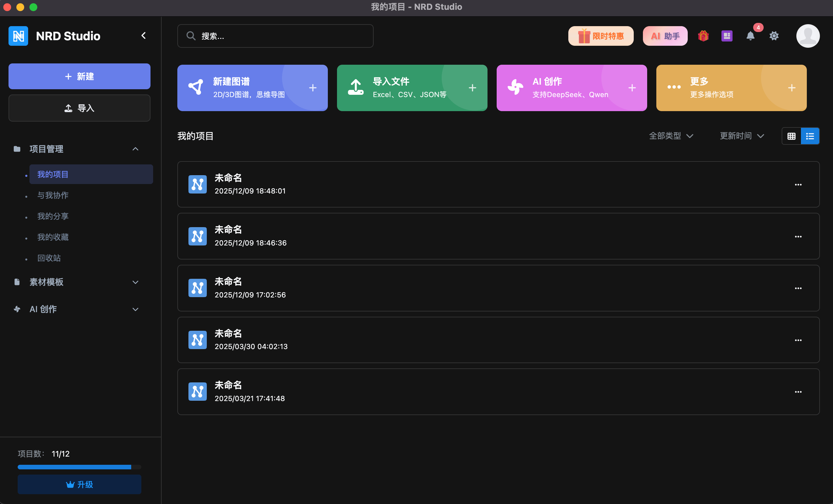
Task: Click the 升级 upgrade button
Action: (x=80, y=484)
